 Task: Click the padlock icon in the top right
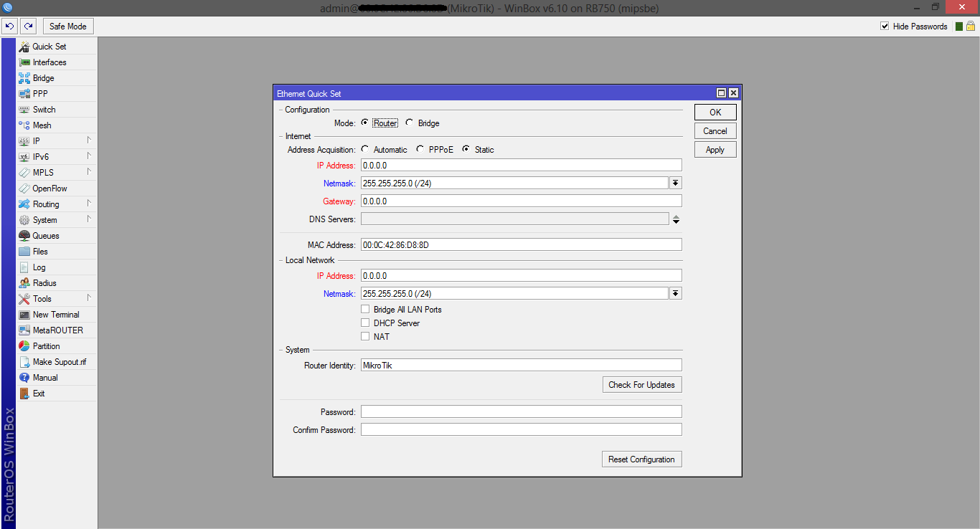point(971,27)
